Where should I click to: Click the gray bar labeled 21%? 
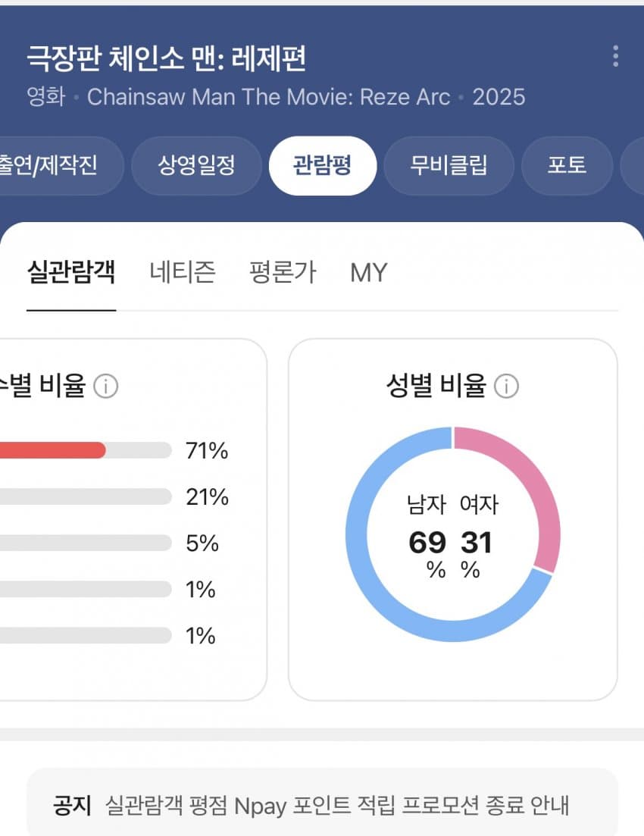pyautogui.click(x=83, y=497)
